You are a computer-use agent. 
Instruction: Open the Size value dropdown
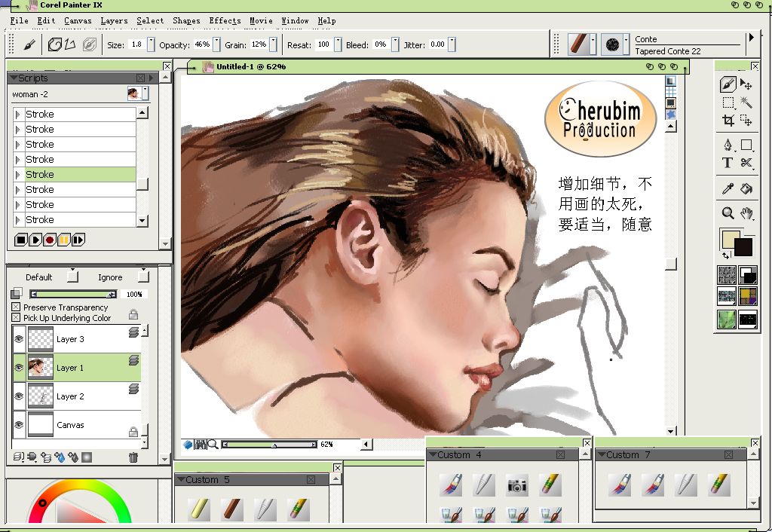151,44
